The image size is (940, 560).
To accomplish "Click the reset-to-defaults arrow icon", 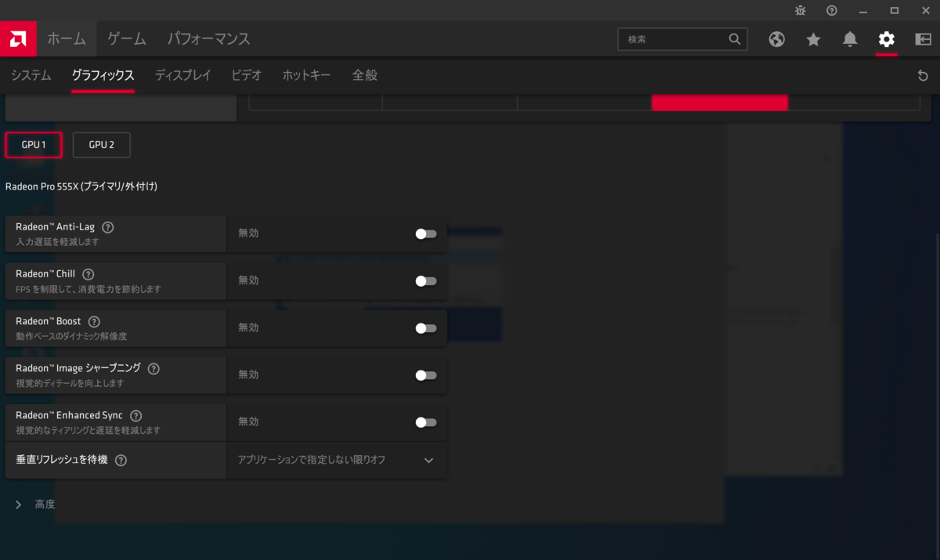I will (x=922, y=75).
